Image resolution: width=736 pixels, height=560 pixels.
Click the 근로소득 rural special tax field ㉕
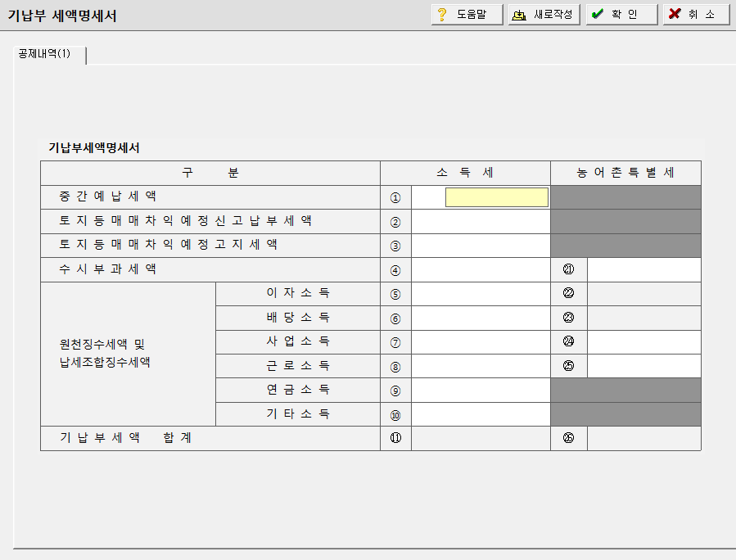pyautogui.click(x=644, y=366)
